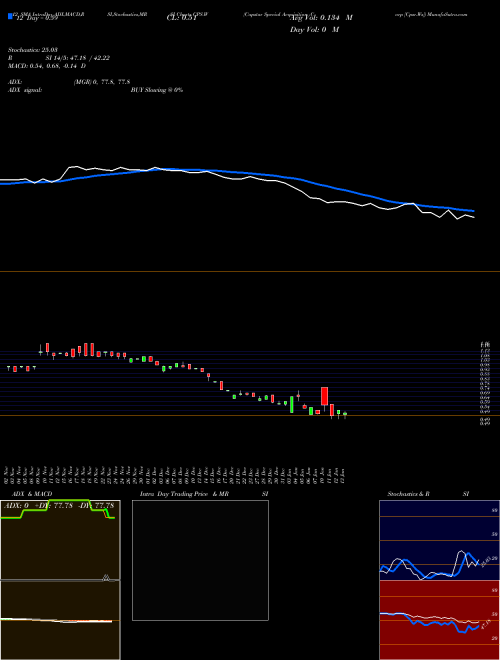Select the 'ADX & MACD' panel title
This screenshot has height=660, width=500.
(32, 494)
